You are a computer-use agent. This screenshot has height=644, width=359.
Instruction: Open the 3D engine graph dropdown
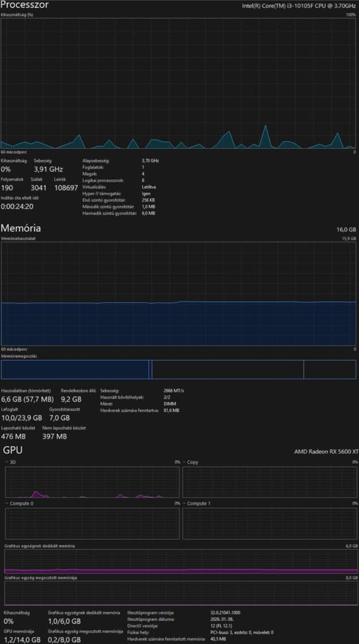tap(11, 462)
